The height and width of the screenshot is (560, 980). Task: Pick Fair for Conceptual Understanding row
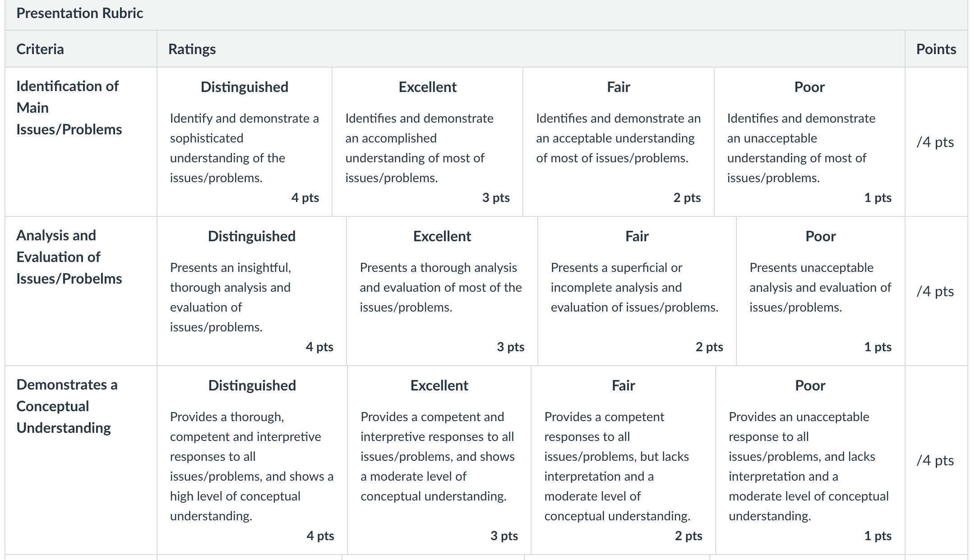(x=624, y=460)
